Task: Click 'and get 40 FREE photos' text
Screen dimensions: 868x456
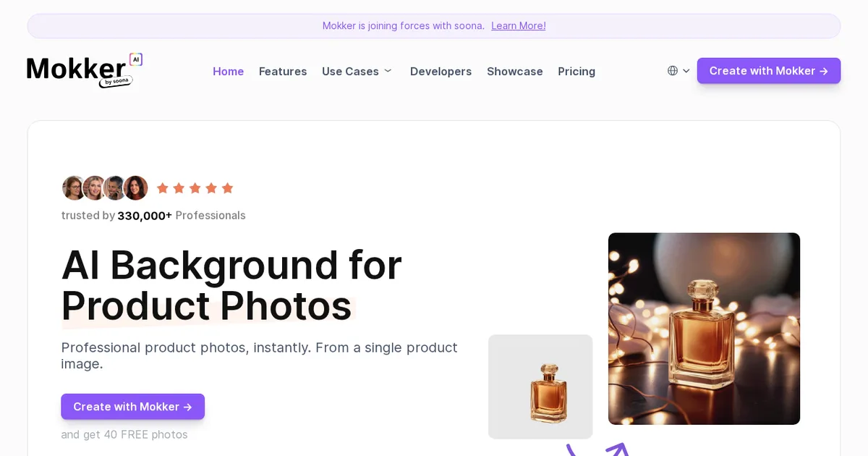Action: (x=124, y=435)
